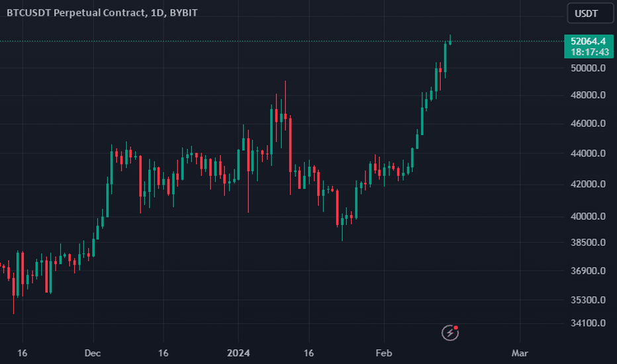Select the 48000.0 price axis label

click(x=588, y=95)
